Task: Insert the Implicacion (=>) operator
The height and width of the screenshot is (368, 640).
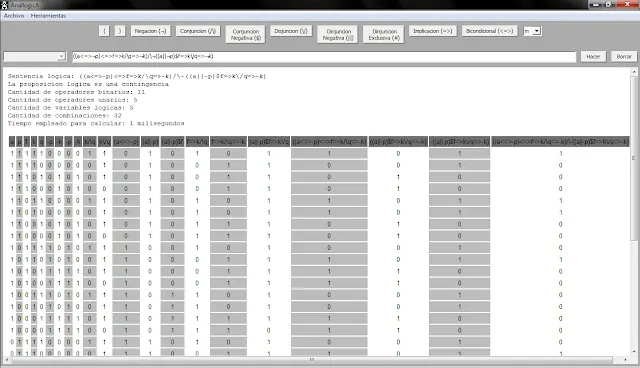Action: click(433, 31)
